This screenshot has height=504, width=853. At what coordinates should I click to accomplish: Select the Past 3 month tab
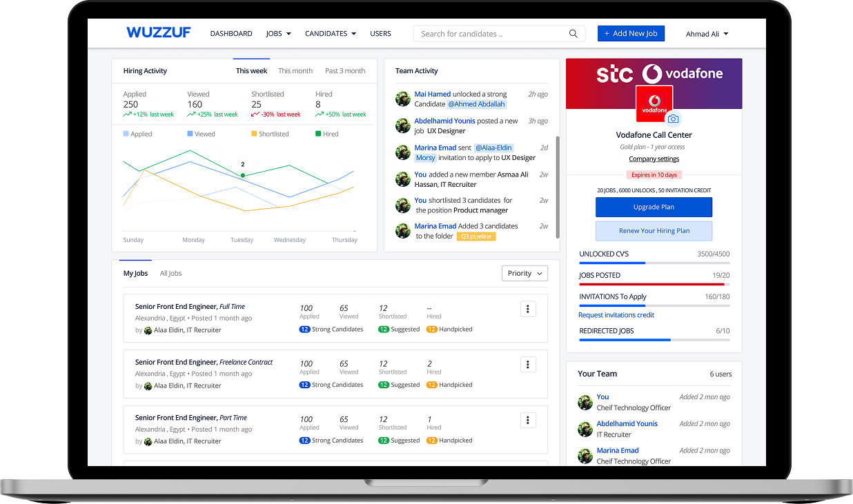(x=345, y=71)
